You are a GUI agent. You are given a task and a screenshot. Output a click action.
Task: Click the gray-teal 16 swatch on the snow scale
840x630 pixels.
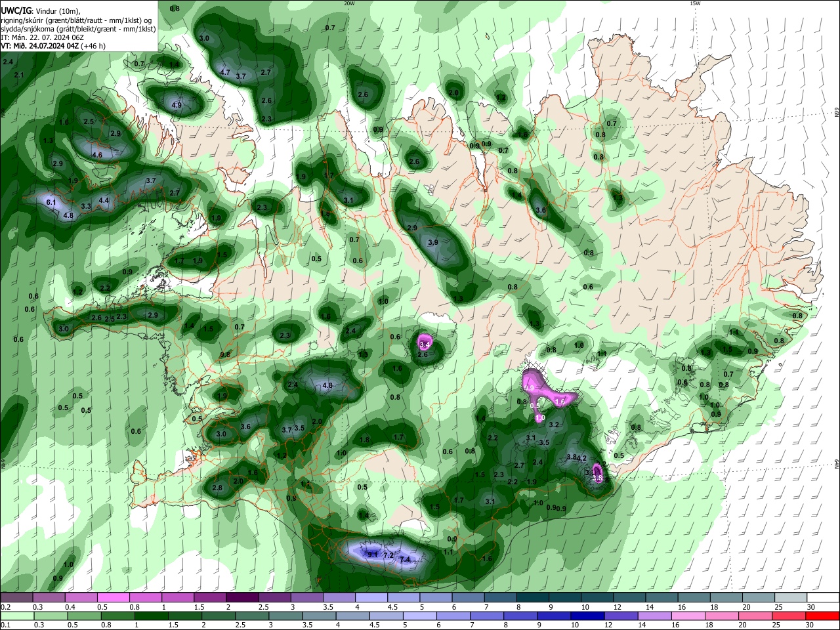point(694,598)
